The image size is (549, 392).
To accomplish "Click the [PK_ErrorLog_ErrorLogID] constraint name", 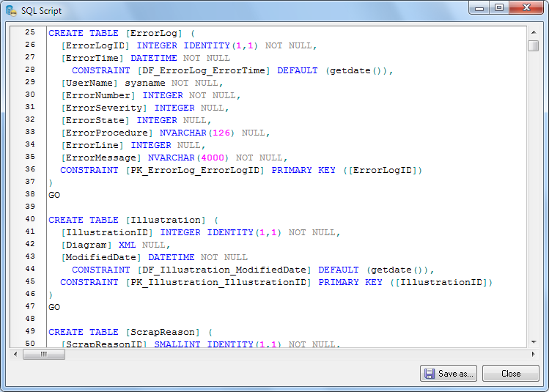I will (x=195, y=170).
